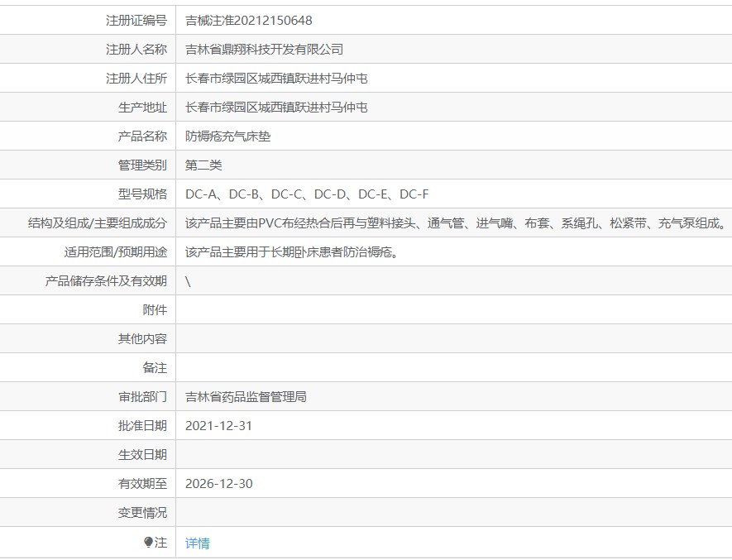Image resolution: width=732 pixels, height=560 pixels.
Task: Select expiry date 2026-12-30
Action: pos(219,484)
